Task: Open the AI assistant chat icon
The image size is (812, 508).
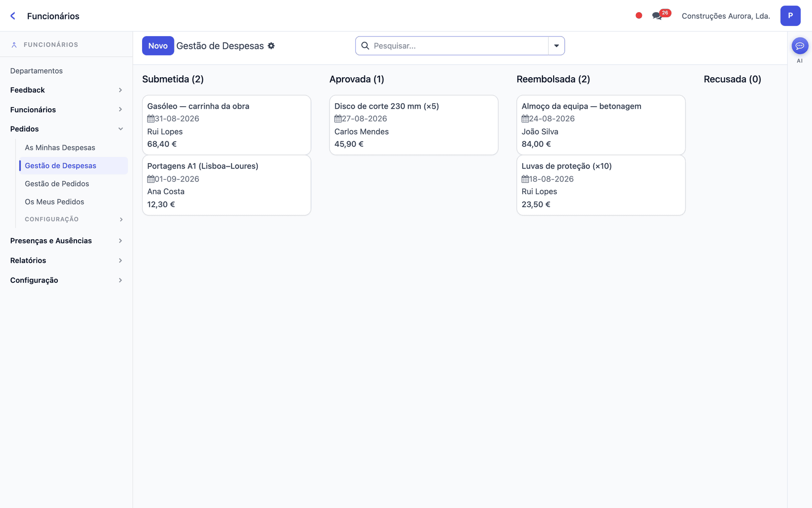Action: [800, 46]
